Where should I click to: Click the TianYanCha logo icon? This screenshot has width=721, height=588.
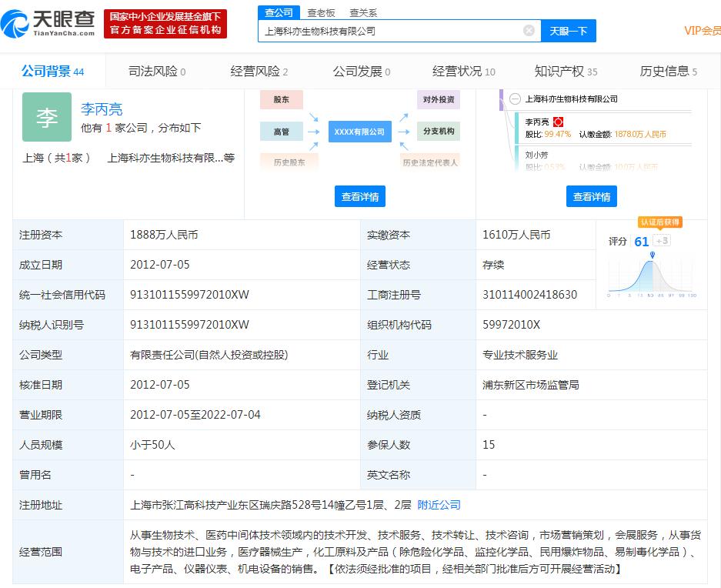tap(15, 23)
